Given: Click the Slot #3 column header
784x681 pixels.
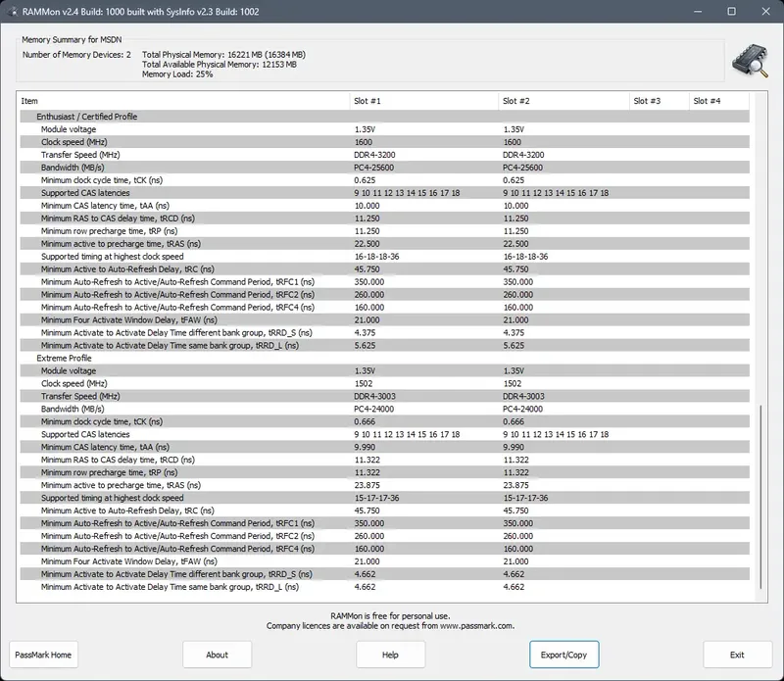Looking at the screenshot, I should click(659, 101).
